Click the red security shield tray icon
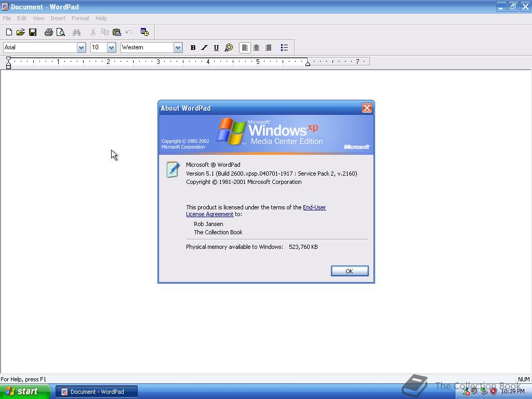The height and width of the screenshot is (399, 532). click(494, 391)
